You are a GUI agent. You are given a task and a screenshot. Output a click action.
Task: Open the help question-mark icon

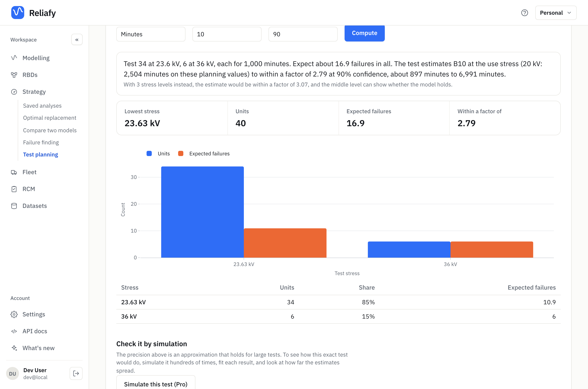524,13
